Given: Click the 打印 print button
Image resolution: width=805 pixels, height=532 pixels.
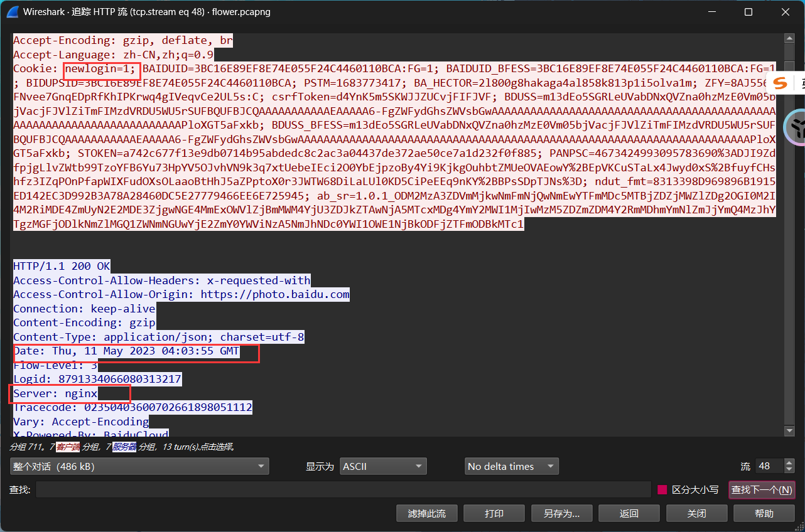Looking at the screenshot, I should pyautogui.click(x=494, y=513).
